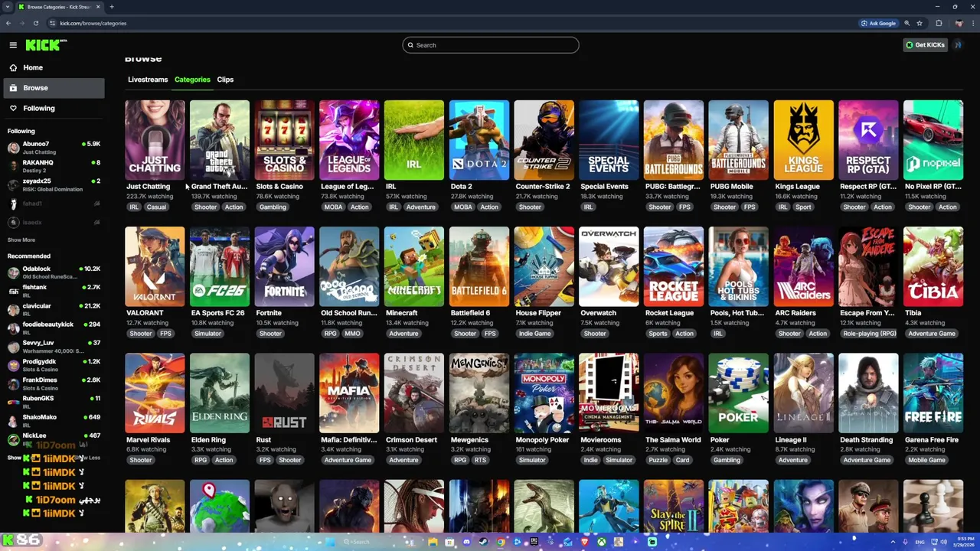The image size is (980, 551).
Task: Click FrankDimes avatar in Recommended
Action: point(14,383)
